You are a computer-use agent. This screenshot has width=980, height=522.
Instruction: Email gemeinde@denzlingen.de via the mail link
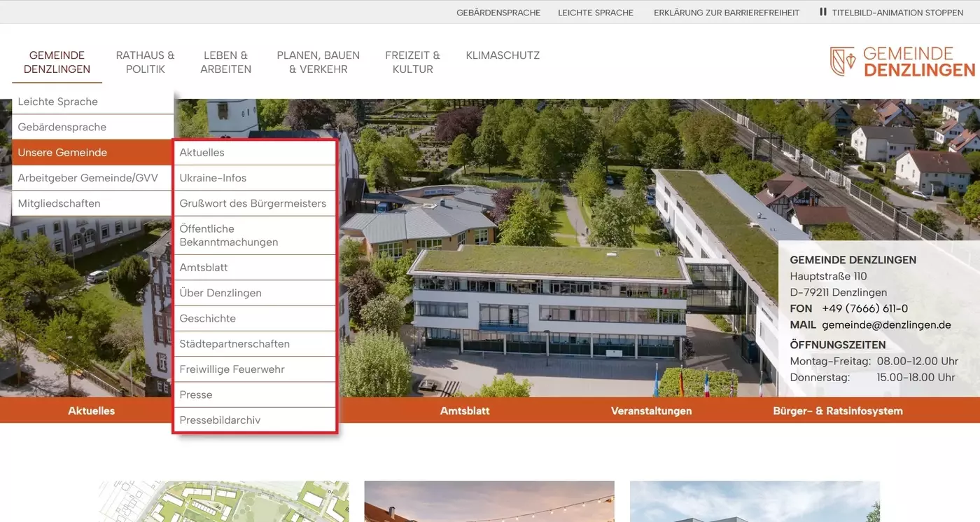pos(886,324)
